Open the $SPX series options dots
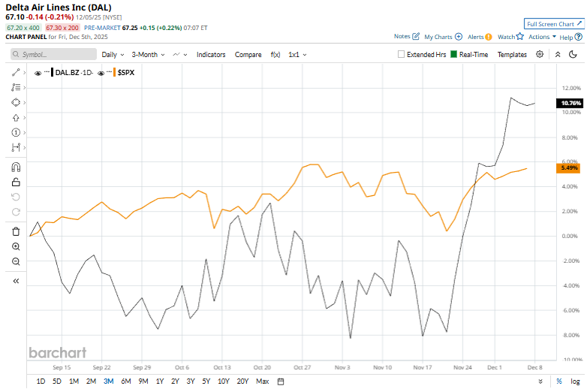Image resolution: width=587 pixels, height=392 pixels. [x=109, y=71]
